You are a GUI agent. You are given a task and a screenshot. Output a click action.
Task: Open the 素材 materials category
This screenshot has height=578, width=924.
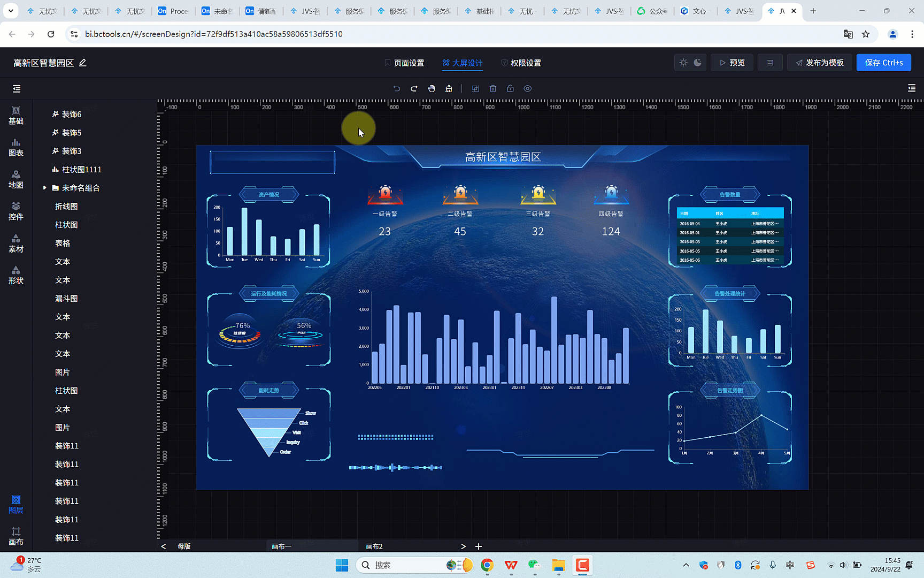pyautogui.click(x=16, y=244)
